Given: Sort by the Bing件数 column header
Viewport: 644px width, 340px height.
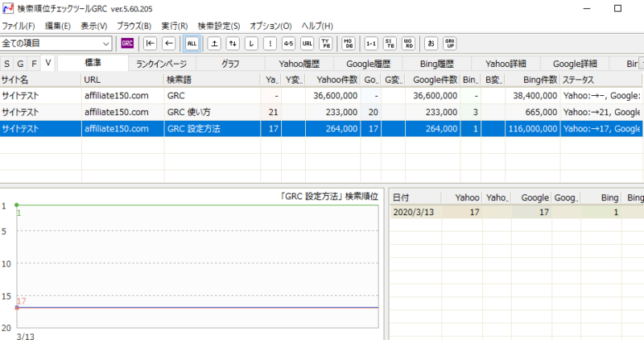Looking at the screenshot, I should (532, 80).
